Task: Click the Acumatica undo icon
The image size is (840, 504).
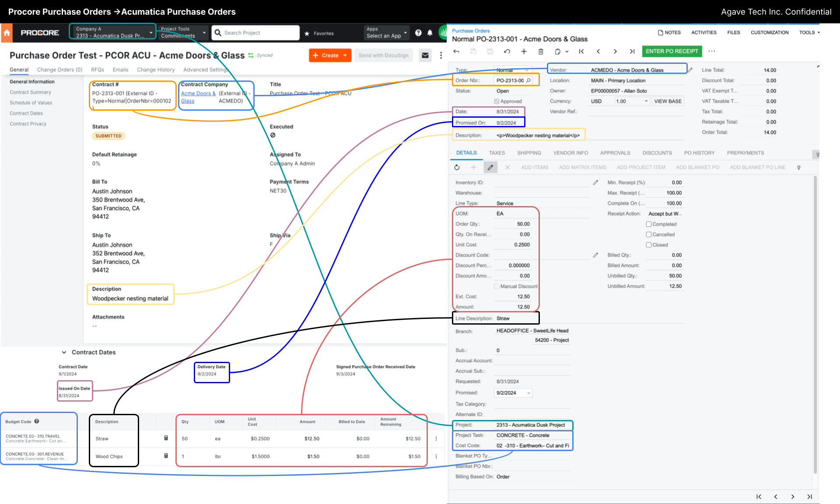Action: click(507, 52)
